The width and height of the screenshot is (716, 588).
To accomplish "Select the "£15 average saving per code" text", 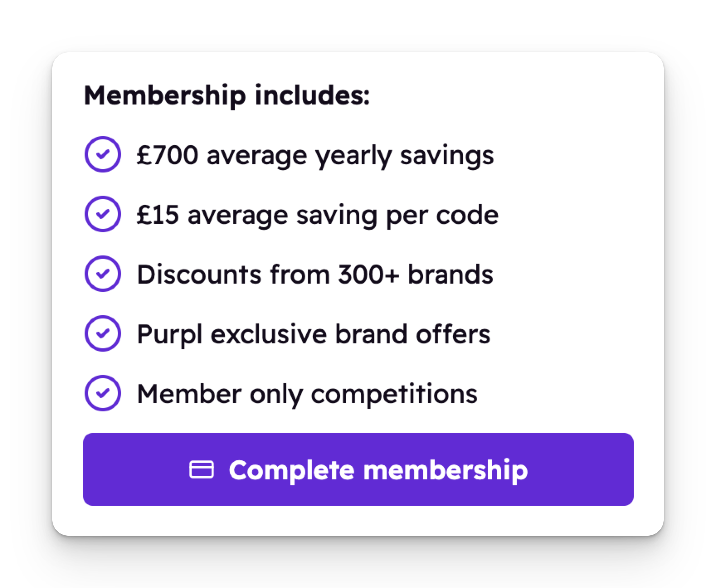I will point(317,216).
